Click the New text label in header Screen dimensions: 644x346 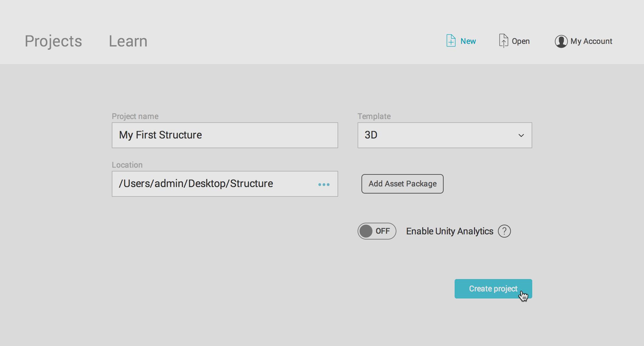(468, 41)
